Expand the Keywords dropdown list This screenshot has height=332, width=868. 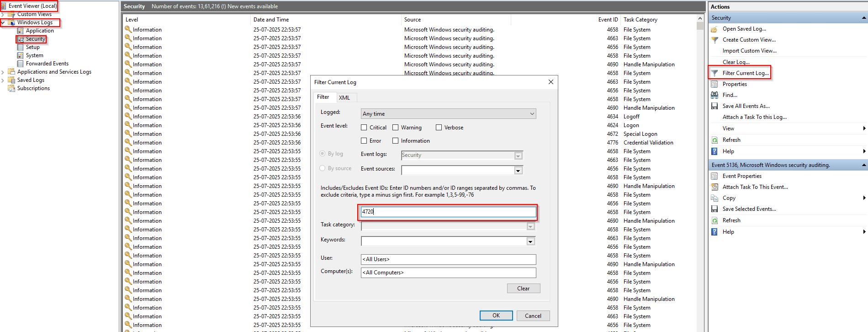(530, 241)
